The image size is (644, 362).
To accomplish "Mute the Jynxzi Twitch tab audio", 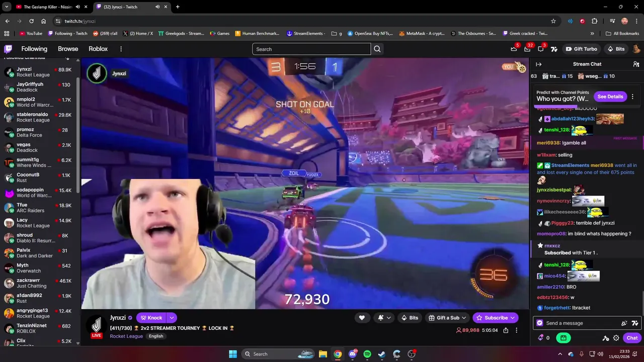I will tap(157, 7).
